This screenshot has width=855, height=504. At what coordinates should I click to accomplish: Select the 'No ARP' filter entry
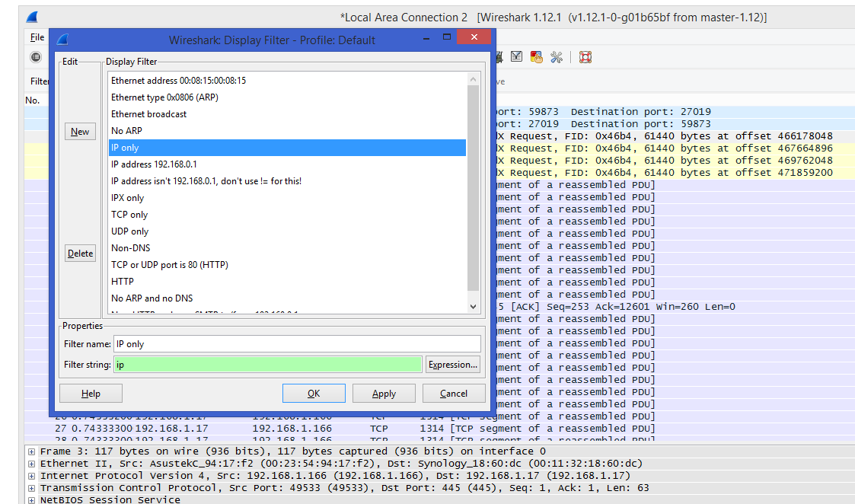[x=287, y=131]
